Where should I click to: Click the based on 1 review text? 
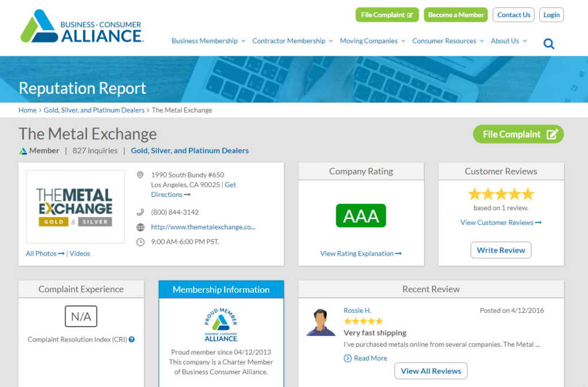click(x=501, y=208)
